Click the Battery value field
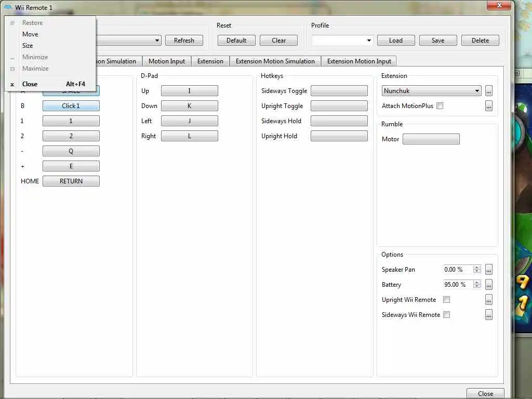Viewport: 532px width, 399px height. [458, 285]
